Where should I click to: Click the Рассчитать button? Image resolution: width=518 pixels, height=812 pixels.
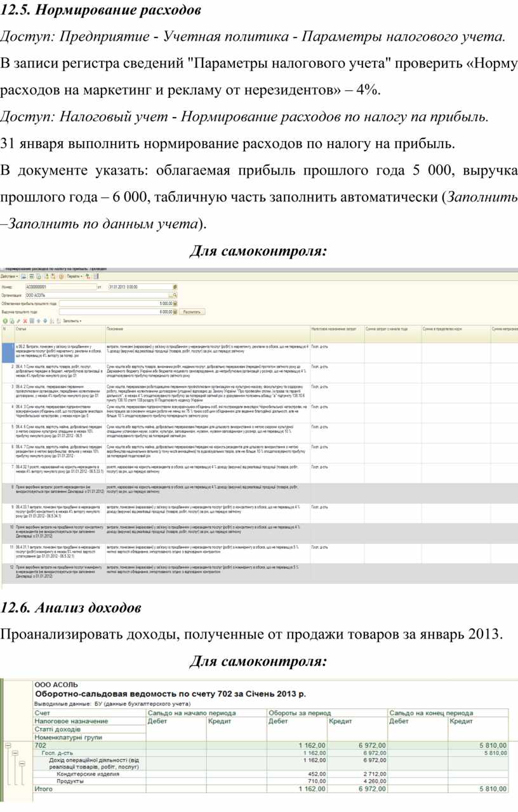192,312
